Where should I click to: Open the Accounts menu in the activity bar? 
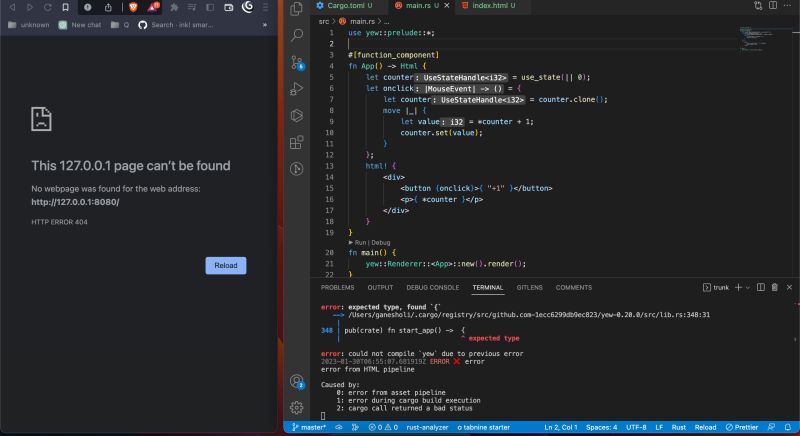coord(297,381)
